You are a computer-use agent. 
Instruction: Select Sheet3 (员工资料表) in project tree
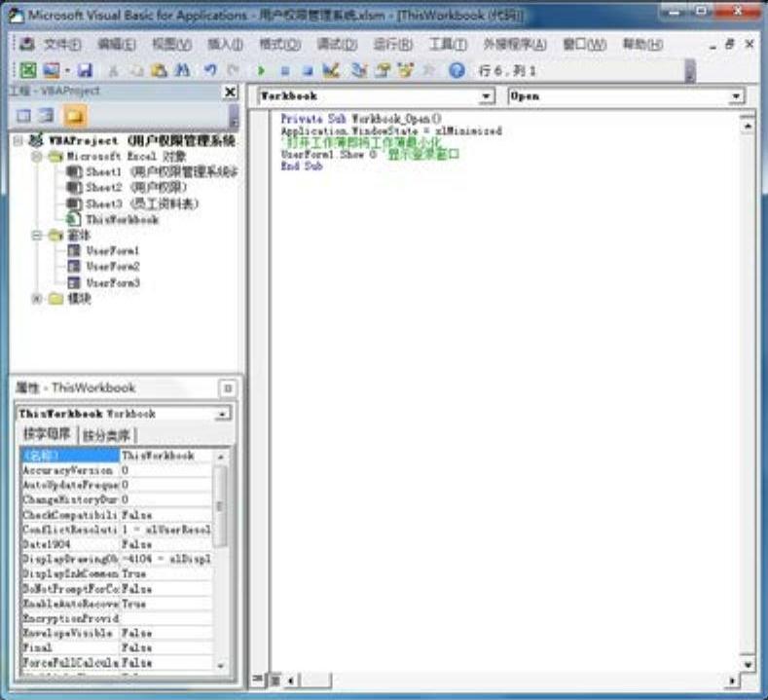(132, 203)
